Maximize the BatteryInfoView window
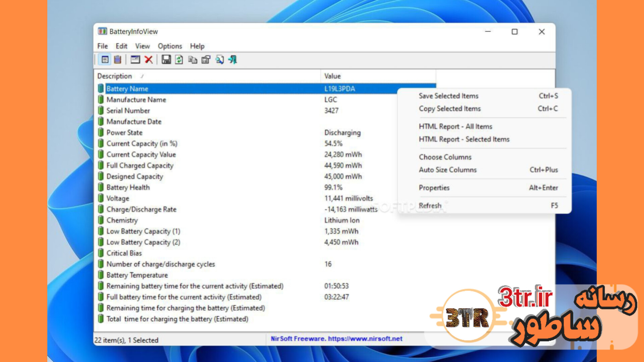This screenshot has width=644, height=362. point(515,32)
